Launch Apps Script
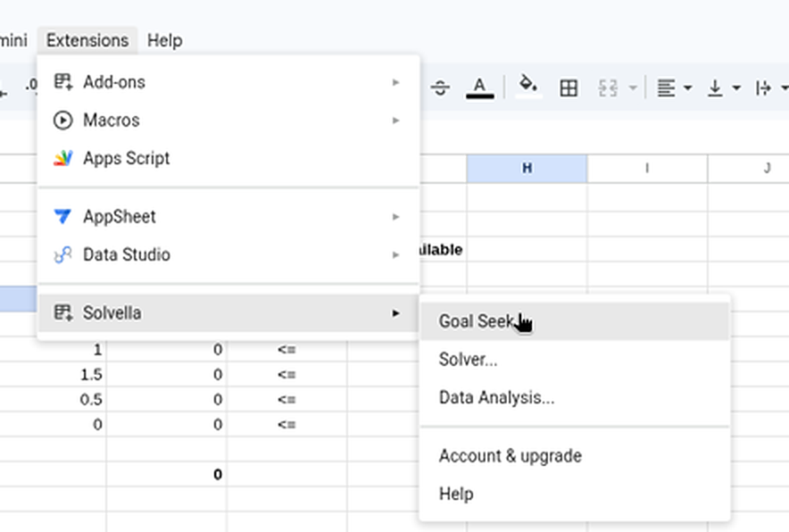 228,158
